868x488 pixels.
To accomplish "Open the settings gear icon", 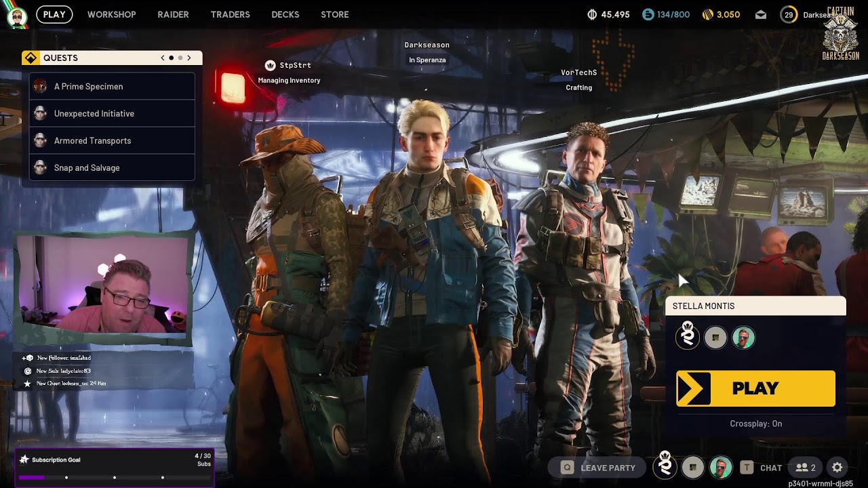I will [837, 468].
